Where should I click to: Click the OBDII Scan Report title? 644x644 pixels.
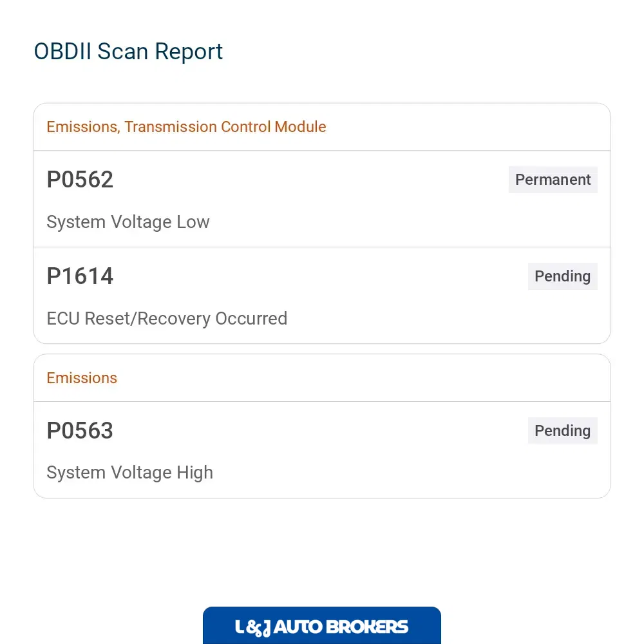coord(128,52)
